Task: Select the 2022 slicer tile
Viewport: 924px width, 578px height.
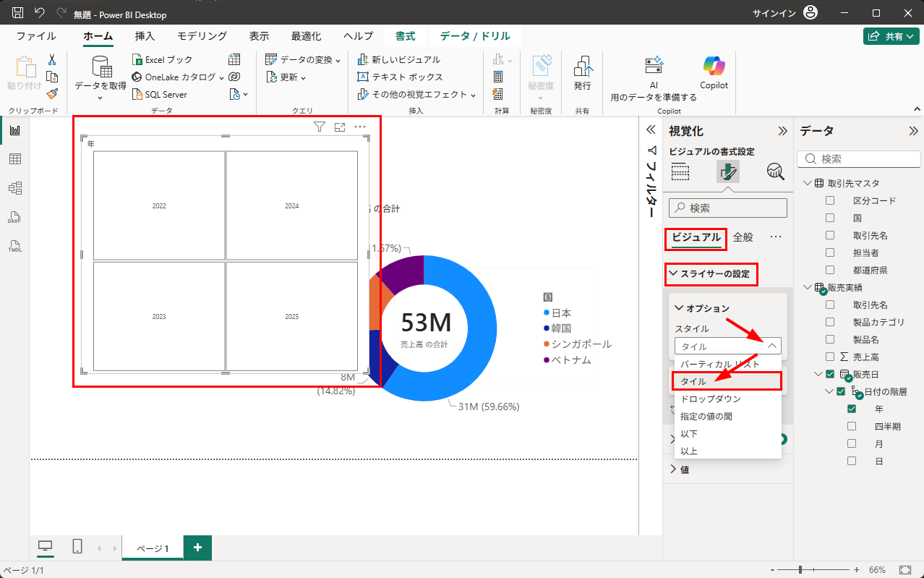Action: point(159,205)
